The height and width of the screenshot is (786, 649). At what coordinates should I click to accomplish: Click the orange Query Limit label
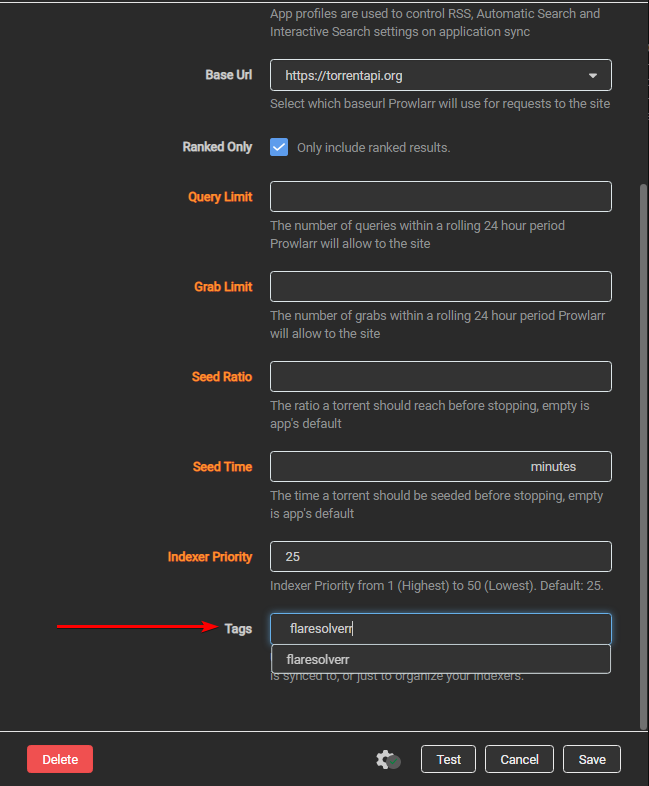(220, 197)
